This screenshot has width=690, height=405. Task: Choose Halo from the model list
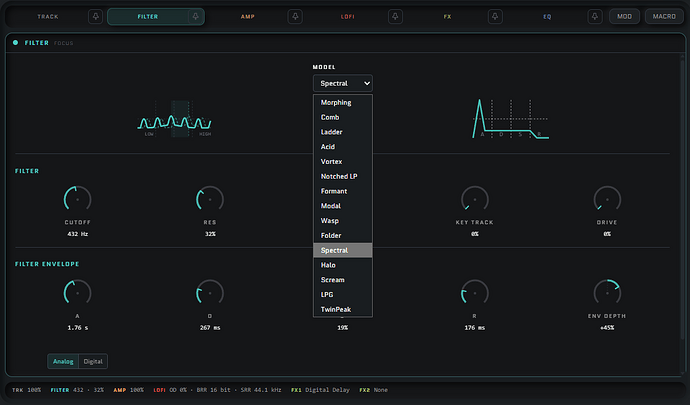pyautogui.click(x=343, y=265)
